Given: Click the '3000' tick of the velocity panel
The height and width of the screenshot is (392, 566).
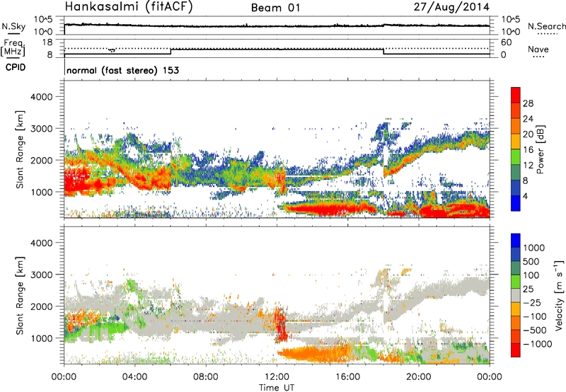Looking at the screenshot, I should 41,275.
